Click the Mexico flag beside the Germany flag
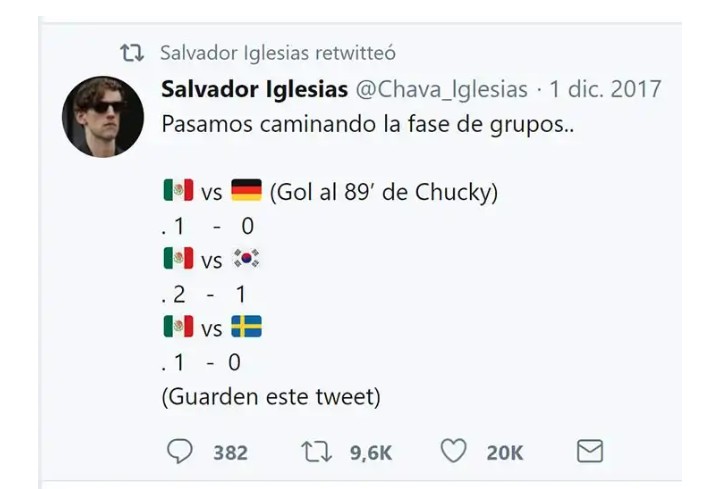 [178, 190]
